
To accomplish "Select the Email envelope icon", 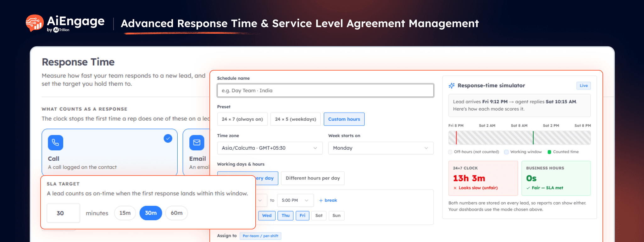I will (x=197, y=143).
